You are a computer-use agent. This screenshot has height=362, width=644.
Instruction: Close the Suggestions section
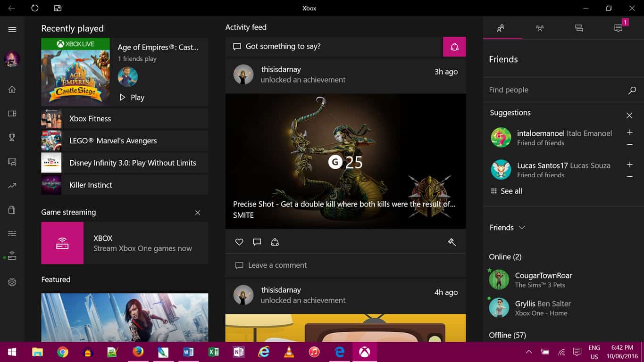(629, 115)
